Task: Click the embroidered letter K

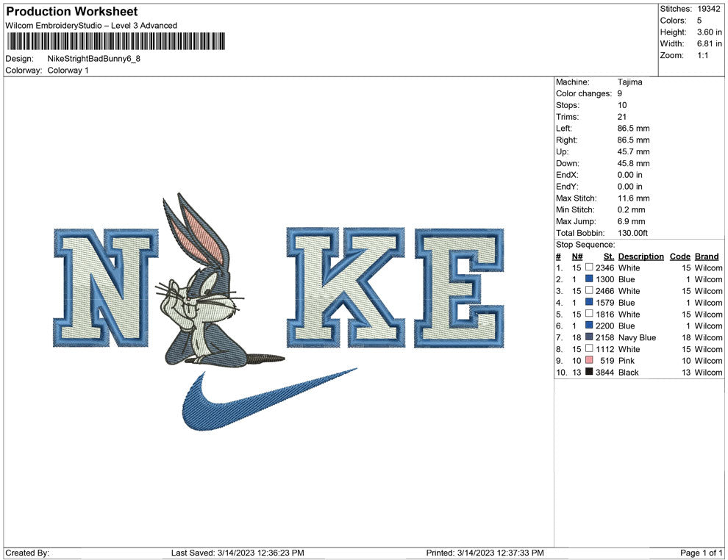Action: coord(346,287)
